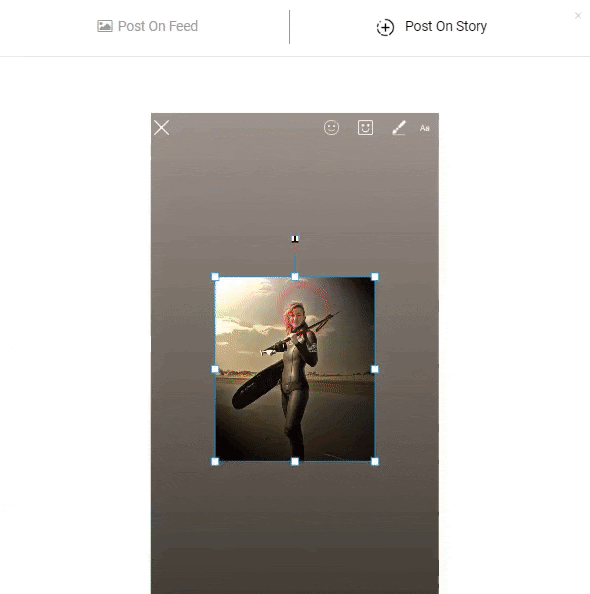Click the top-right corner resize handle
590x594 pixels.
[375, 277]
